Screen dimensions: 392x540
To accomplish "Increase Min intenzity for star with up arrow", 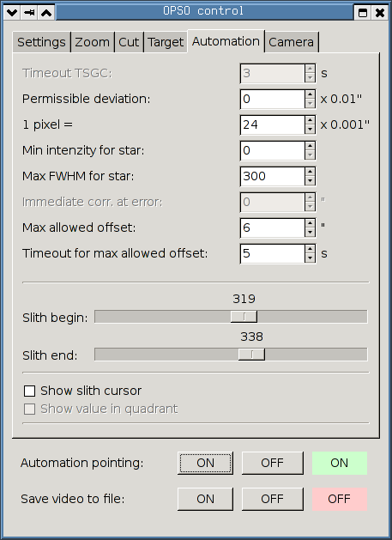I will pos(311,146).
